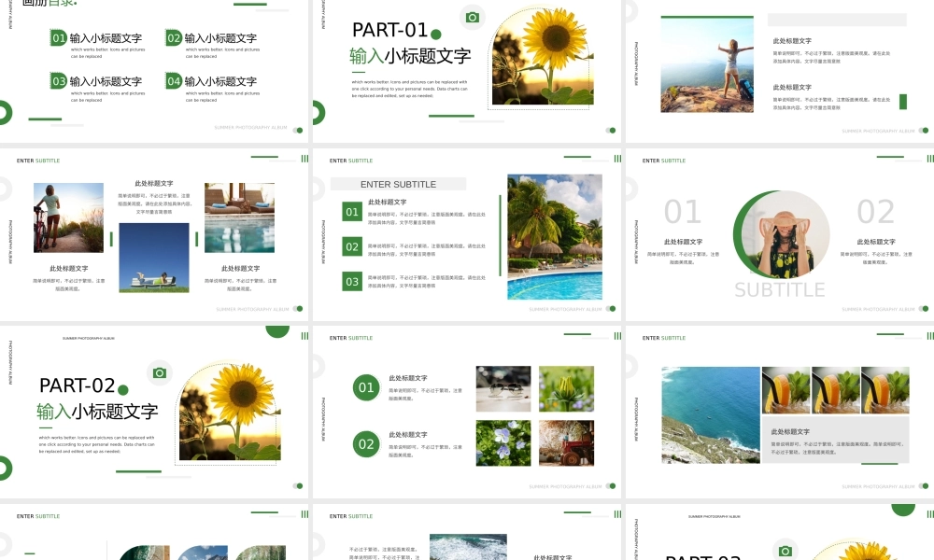
Task: Click the green 04 badge in the contents slide
Action: click(x=174, y=81)
